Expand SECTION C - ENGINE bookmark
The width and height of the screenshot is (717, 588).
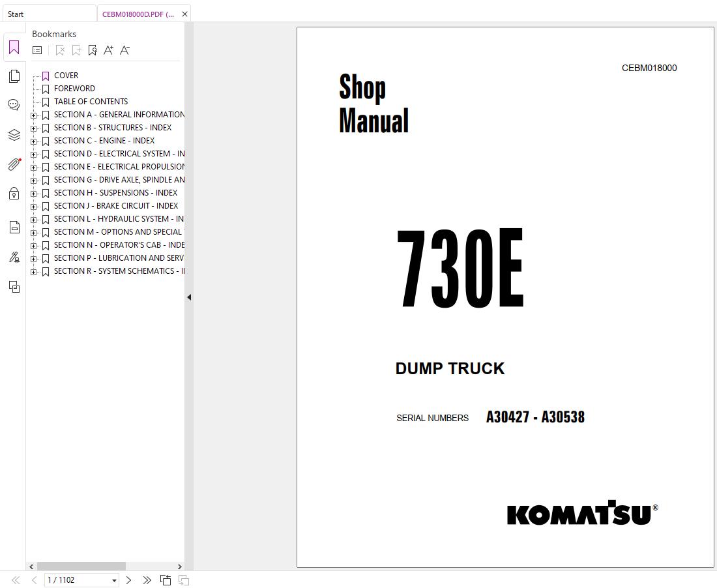33,141
